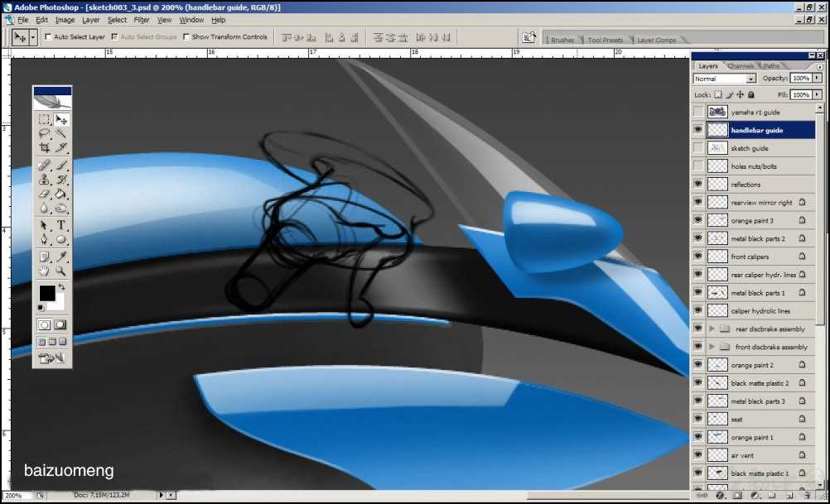Pick the Eyedropper tool

point(60,257)
